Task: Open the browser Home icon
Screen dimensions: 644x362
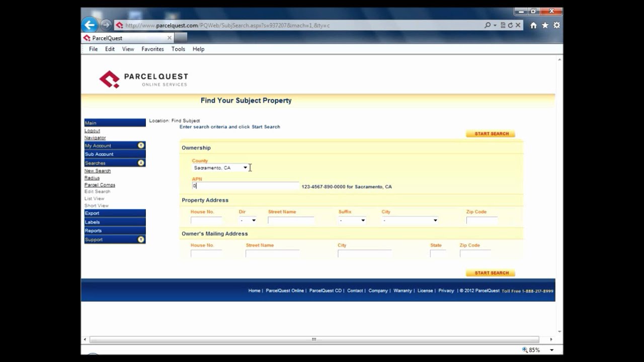Action: (533, 25)
